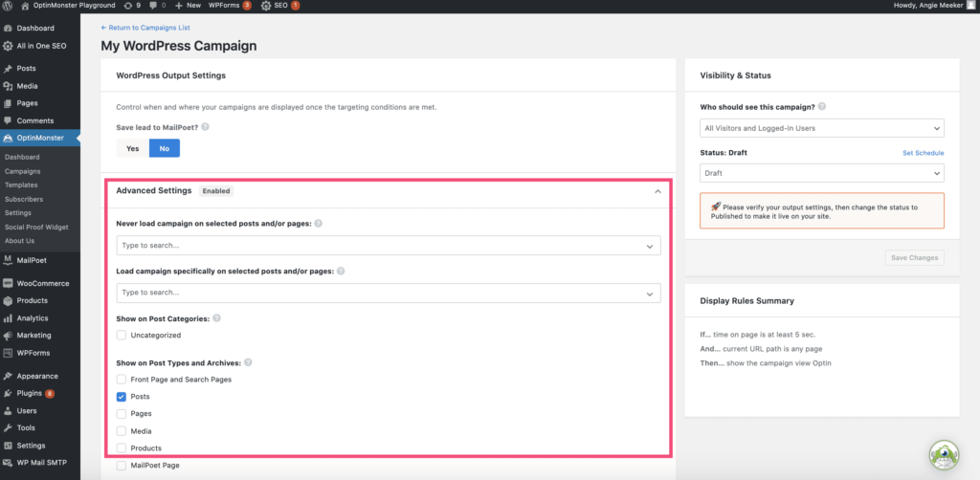Open the All Visitors and Logged-In Users dropdown
The width and height of the screenshot is (980, 480).
tap(822, 128)
